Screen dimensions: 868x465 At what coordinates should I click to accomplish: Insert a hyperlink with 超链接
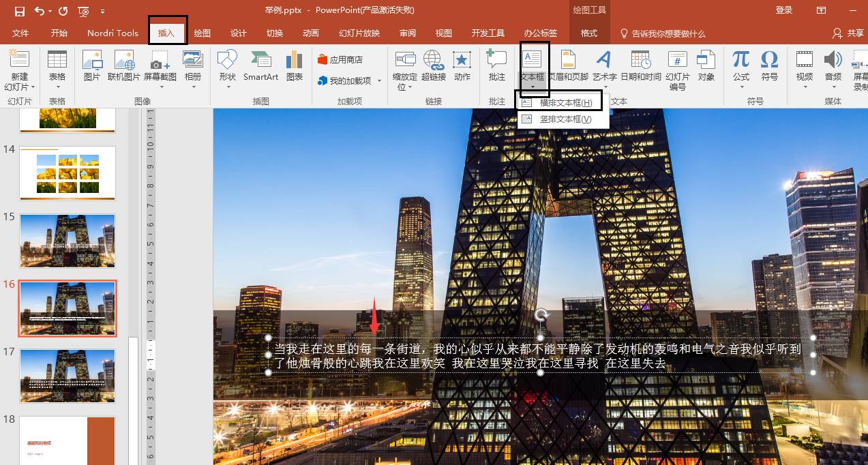click(434, 65)
